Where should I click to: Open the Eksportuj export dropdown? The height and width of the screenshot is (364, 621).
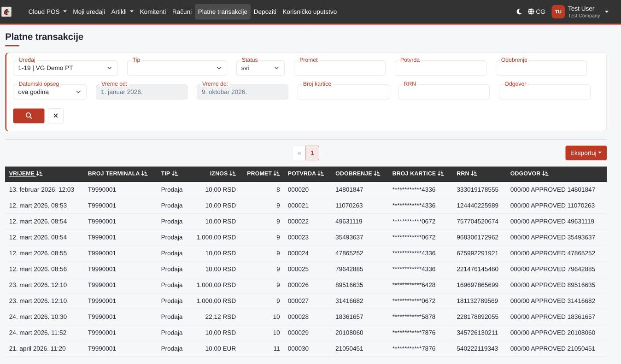tap(586, 153)
